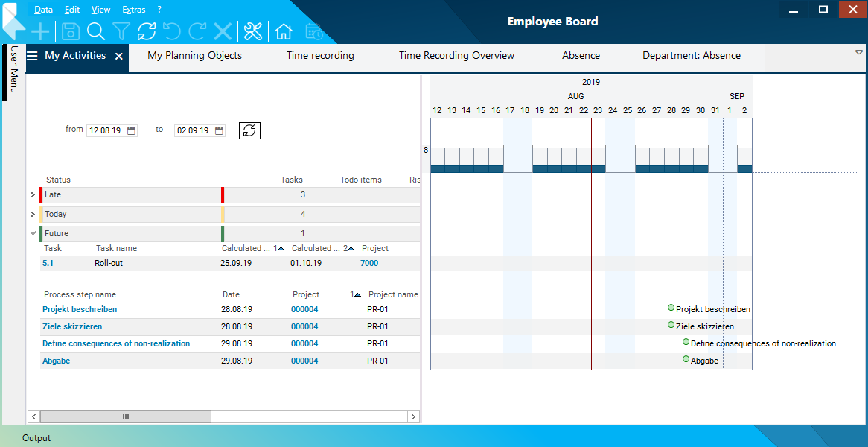Switch to Time recording tab
The width and height of the screenshot is (868, 447).
pos(320,56)
